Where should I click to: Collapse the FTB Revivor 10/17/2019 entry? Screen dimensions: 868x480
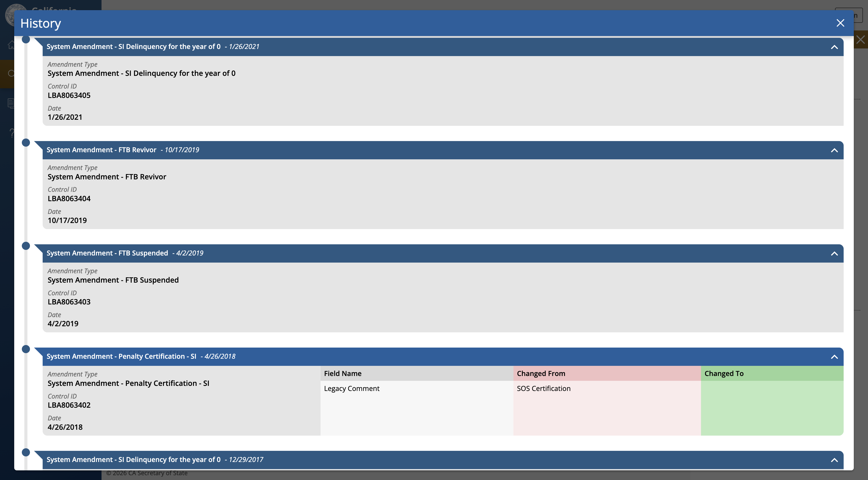point(834,150)
